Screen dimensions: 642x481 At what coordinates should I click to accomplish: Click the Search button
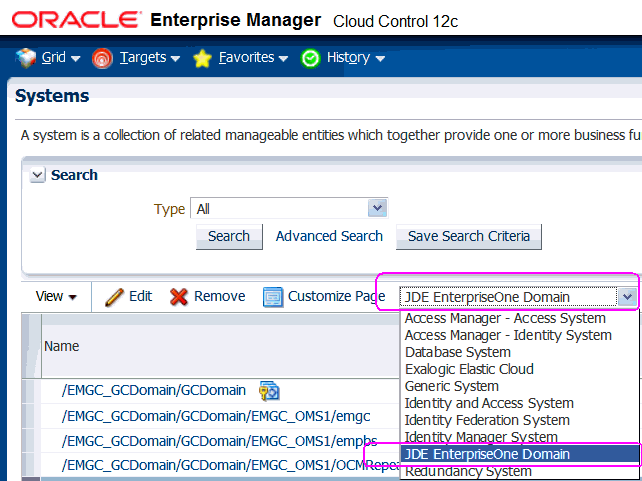pyautogui.click(x=229, y=236)
